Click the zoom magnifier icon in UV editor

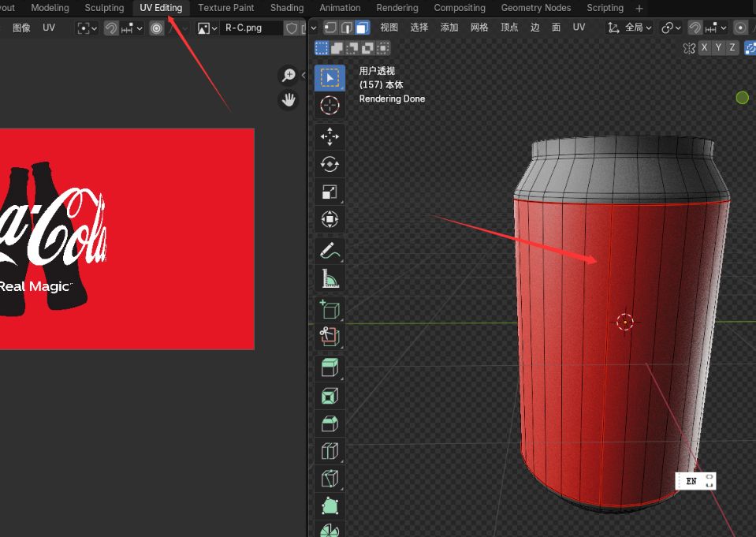pyautogui.click(x=289, y=75)
